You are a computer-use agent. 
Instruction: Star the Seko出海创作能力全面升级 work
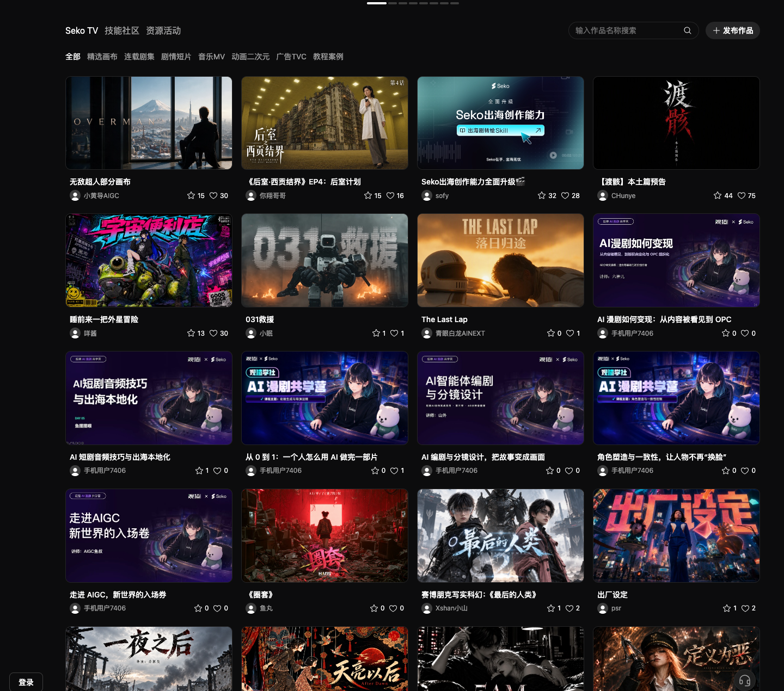click(x=542, y=195)
